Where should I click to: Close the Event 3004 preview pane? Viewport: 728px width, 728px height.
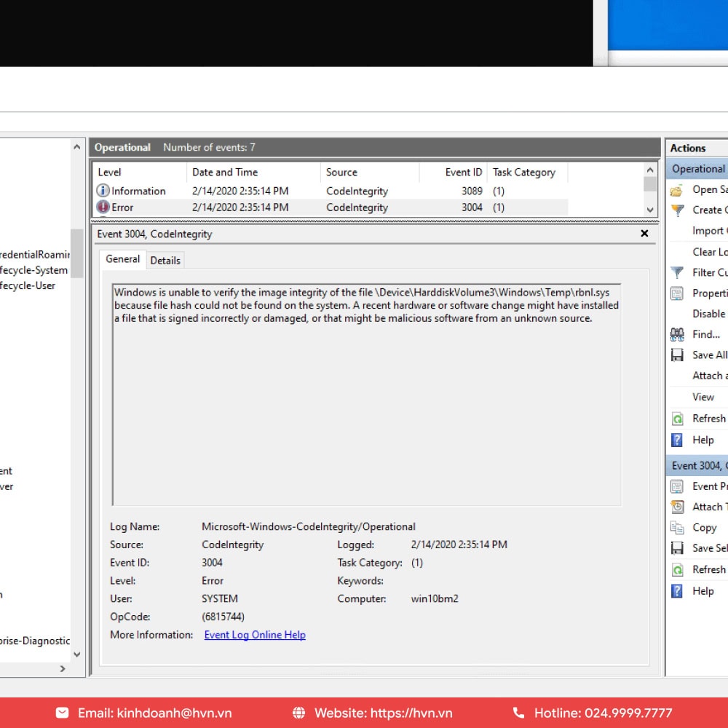pyautogui.click(x=644, y=234)
